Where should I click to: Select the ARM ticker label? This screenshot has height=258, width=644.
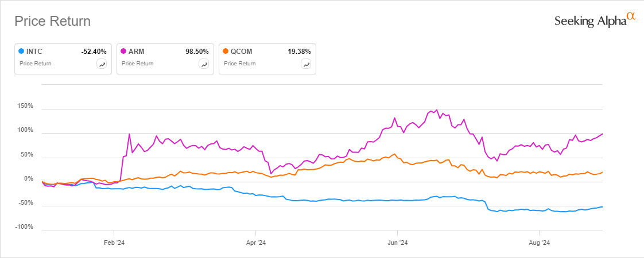pyautogui.click(x=135, y=51)
